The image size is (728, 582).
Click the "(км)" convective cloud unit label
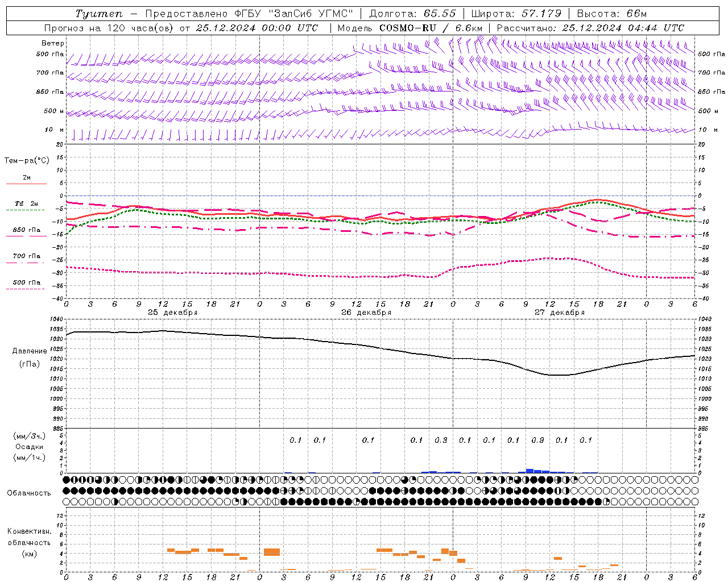29,554
